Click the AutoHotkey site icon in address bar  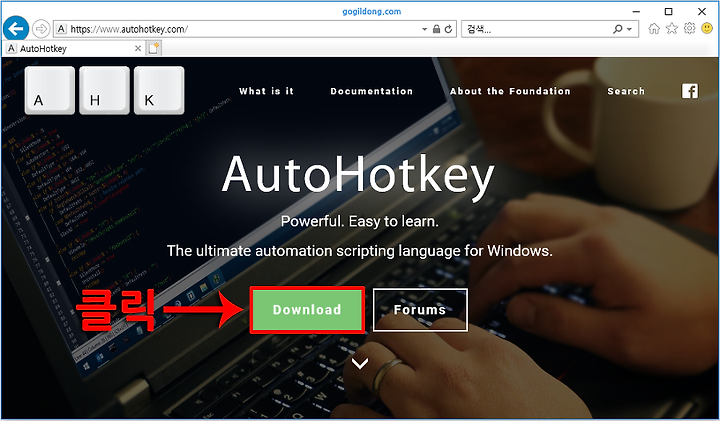(61, 29)
